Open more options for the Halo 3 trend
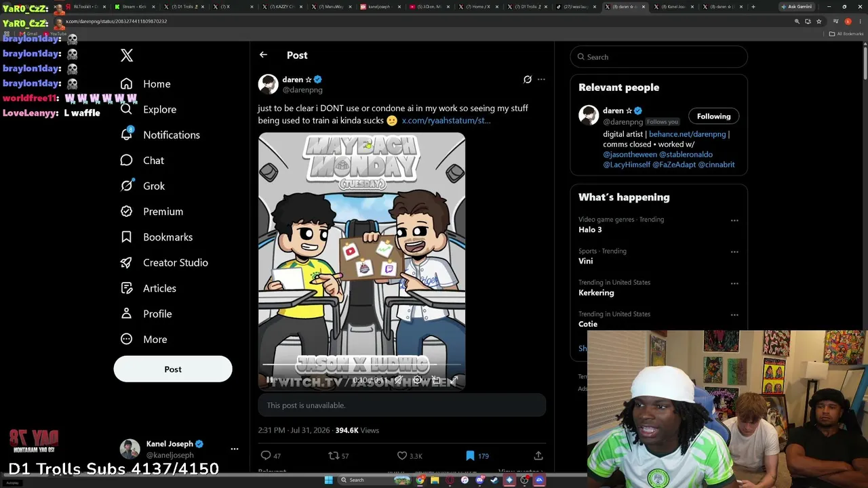868x488 pixels. 734,220
